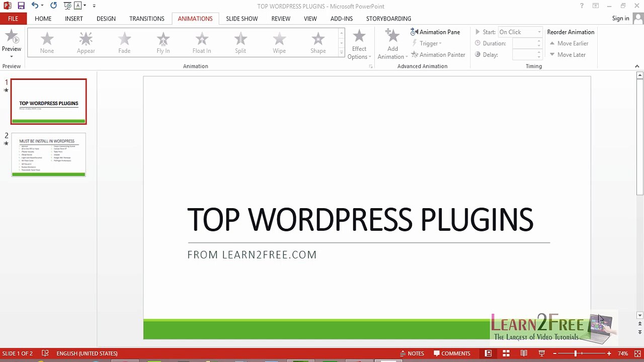Open Customize Quick Access Toolbar arrow

pyautogui.click(x=94, y=6)
